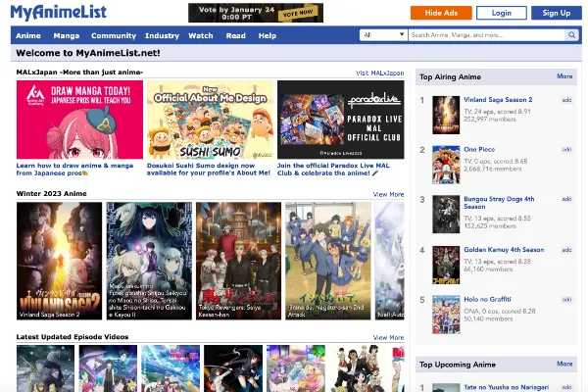Open Tate no Yuusha no Nariagari link
The image size is (588, 392).
pos(506,387)
